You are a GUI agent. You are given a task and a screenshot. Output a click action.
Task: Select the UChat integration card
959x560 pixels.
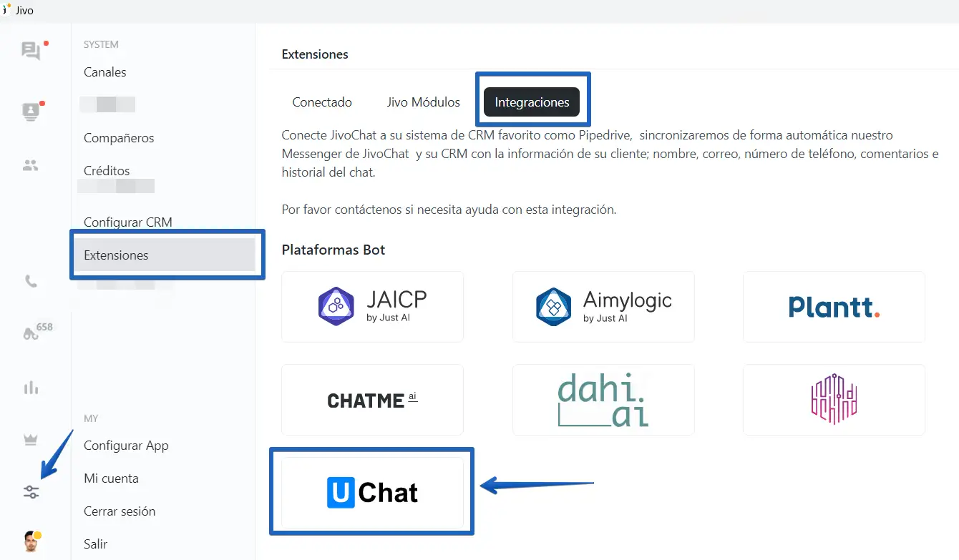(372, 493)
